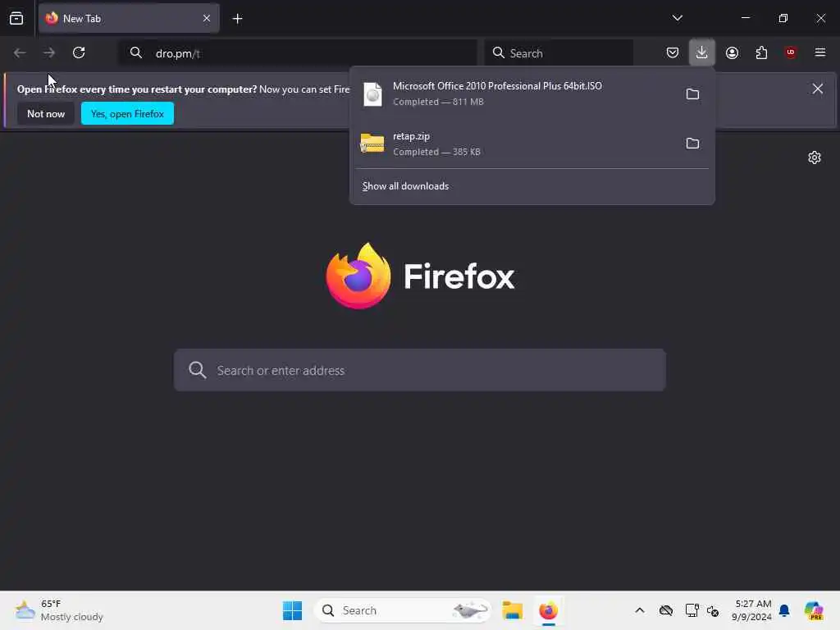Show Office 2010 ISO in folder
The width and height of the screenshot is (840, 630).
[692, 94]
